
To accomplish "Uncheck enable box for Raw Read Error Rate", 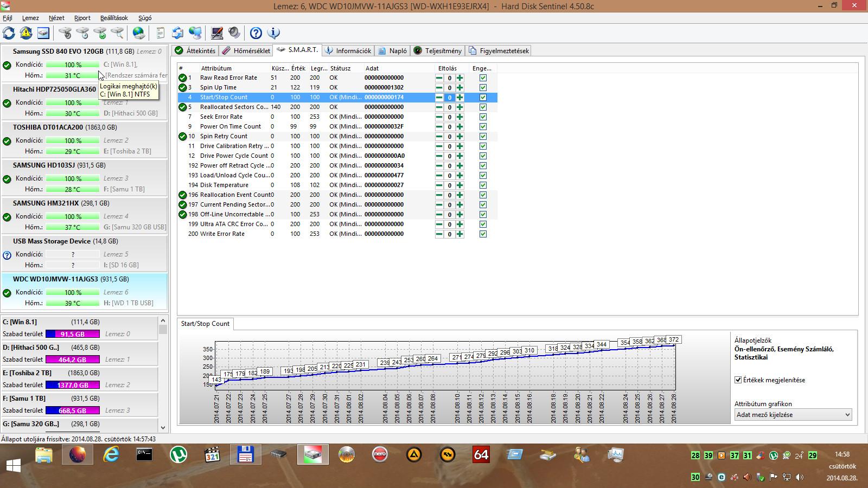I will (x=483, y=78).
